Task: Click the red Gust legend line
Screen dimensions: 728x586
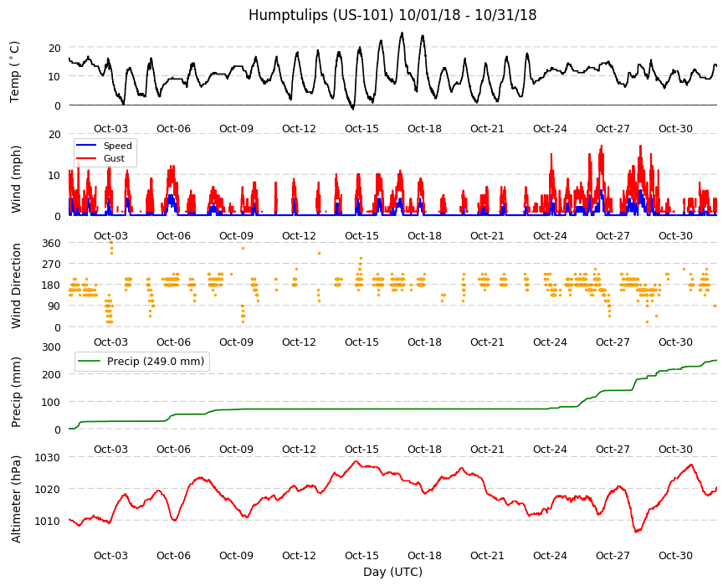Action: coord(86,158)
